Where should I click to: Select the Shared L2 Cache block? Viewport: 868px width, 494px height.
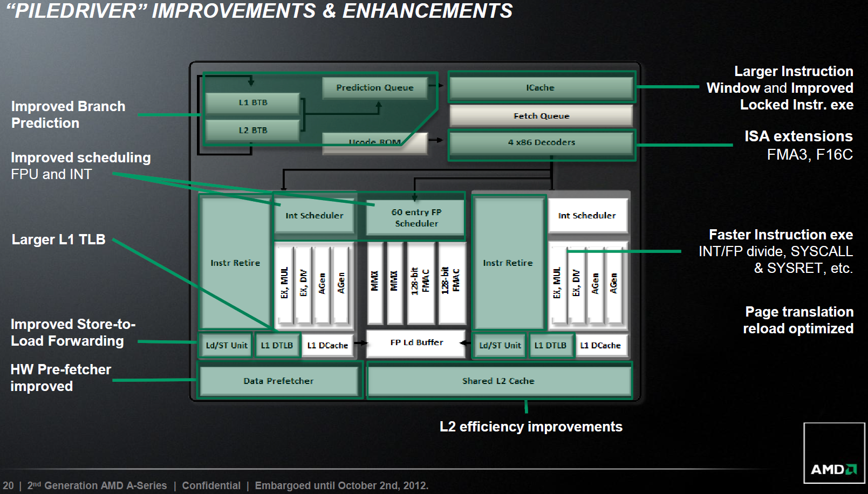(x=498, y=381)
